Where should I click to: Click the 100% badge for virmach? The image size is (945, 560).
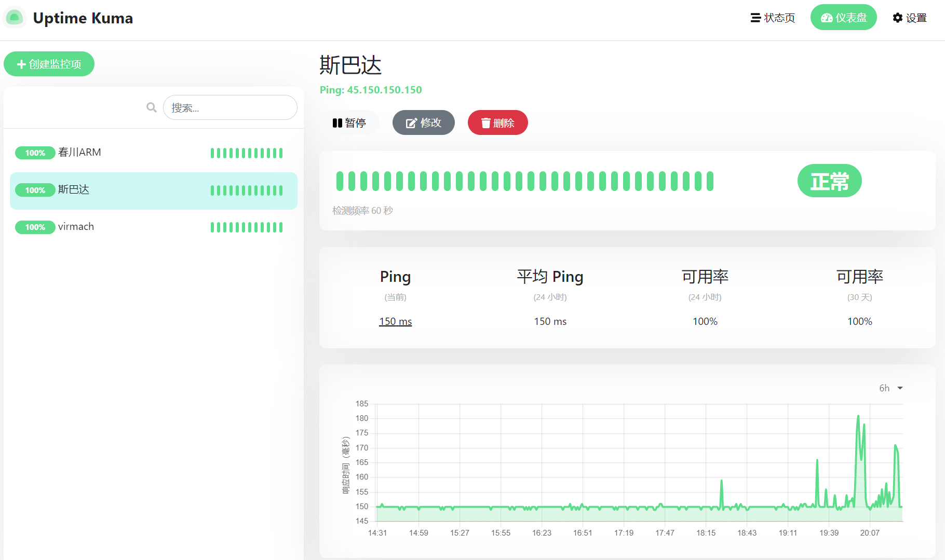(x=35, y=227)
